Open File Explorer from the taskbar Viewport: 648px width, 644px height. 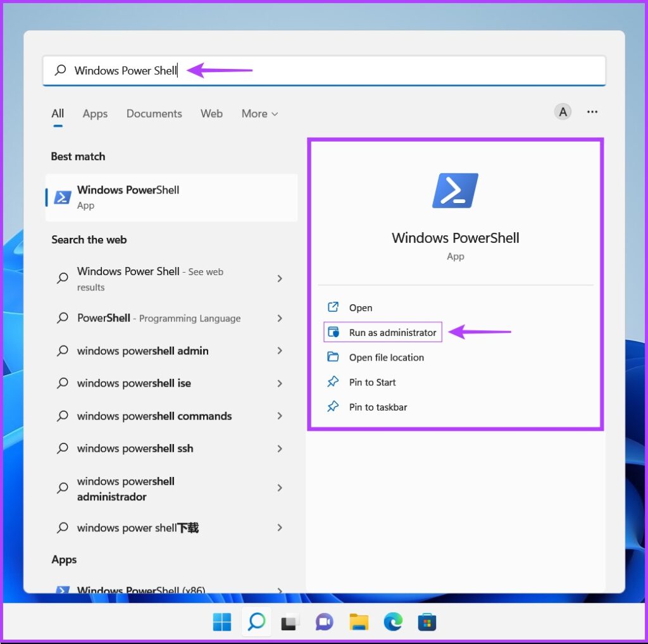coord(359,622)
